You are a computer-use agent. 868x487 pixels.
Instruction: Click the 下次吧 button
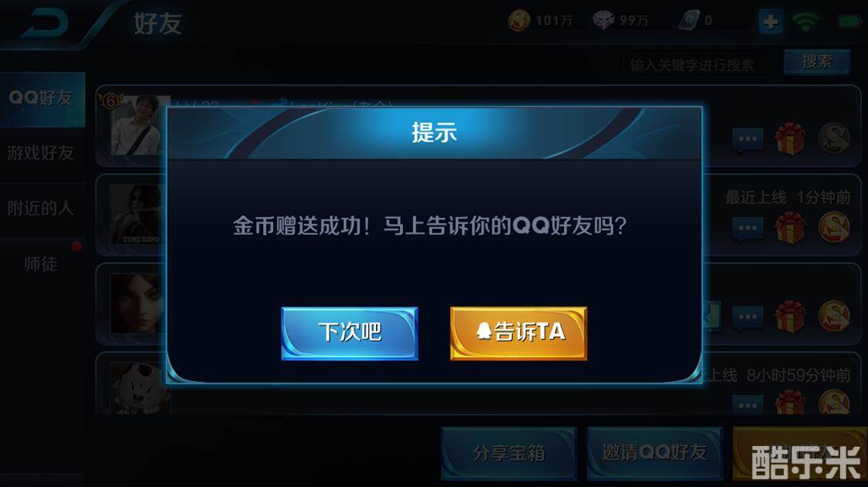(350, 333)
